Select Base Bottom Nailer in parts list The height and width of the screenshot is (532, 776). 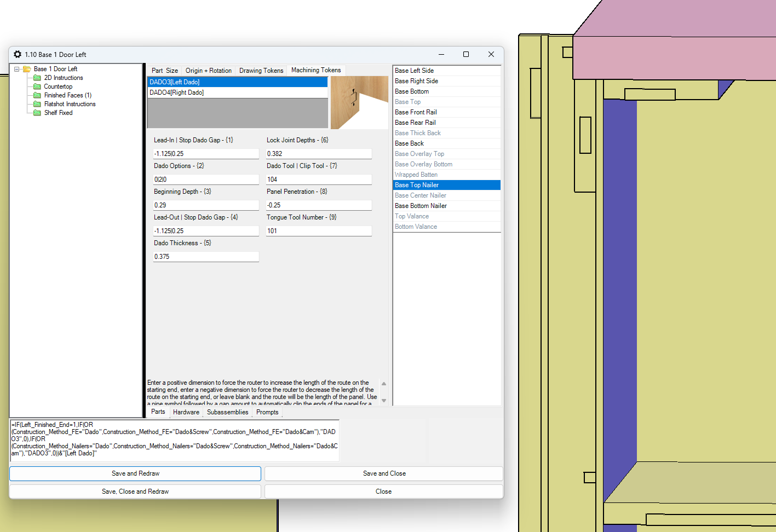point(421,206)
